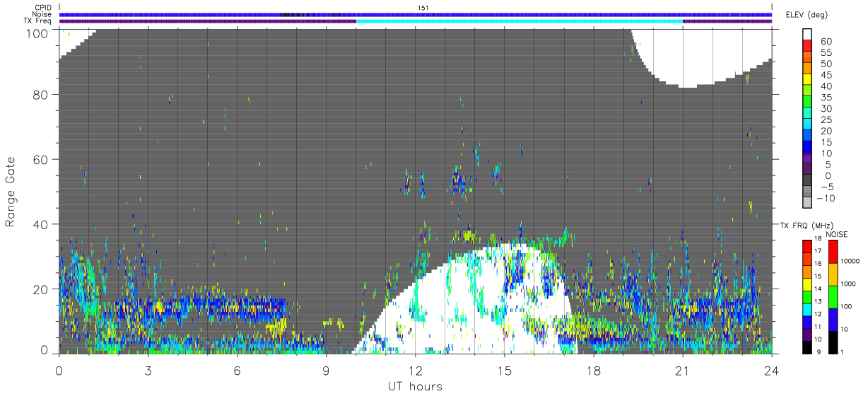Viewport: 868px width, 401px height.
Task: Click the cyan segment of the TX Freq bar
Action: click(x=520, y=21)
